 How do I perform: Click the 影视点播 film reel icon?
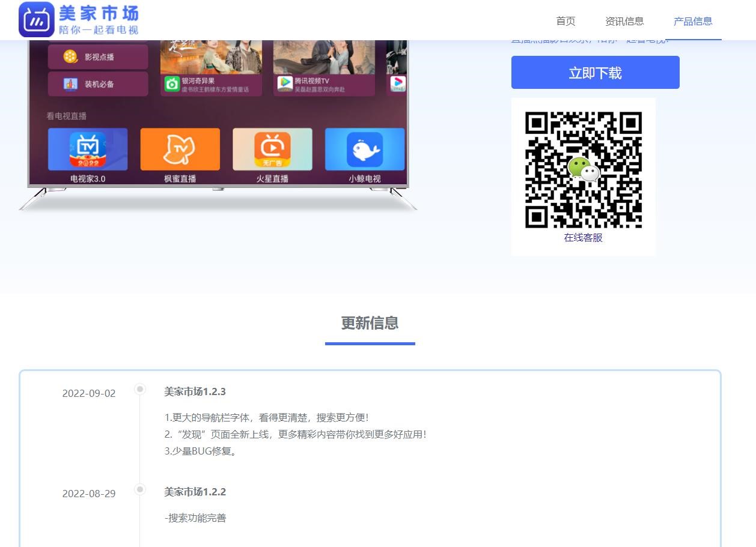(71, 57)
